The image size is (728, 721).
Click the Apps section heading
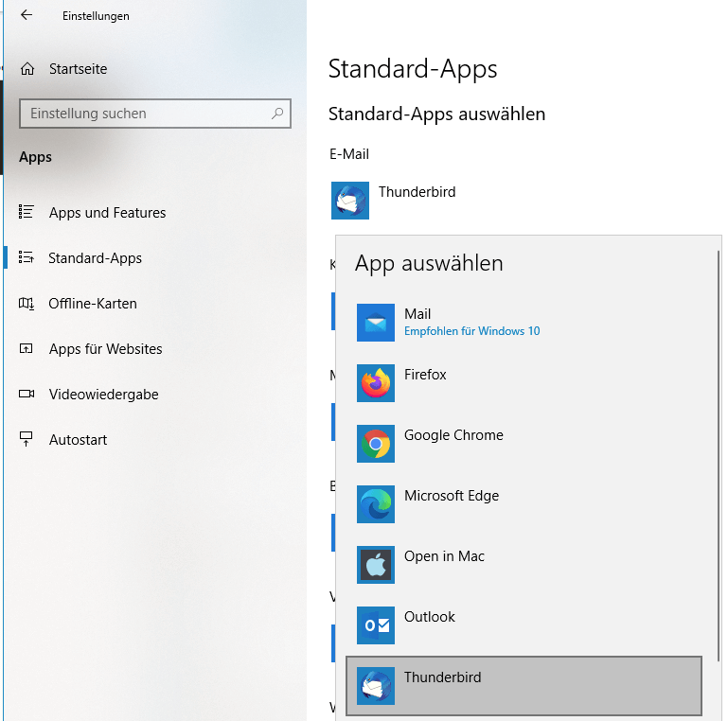[35, 157]
